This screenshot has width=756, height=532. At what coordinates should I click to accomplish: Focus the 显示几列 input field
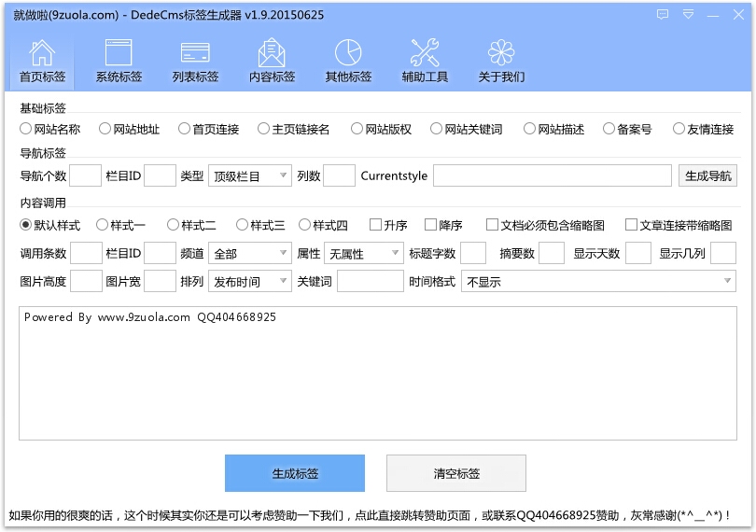[723, 253]
